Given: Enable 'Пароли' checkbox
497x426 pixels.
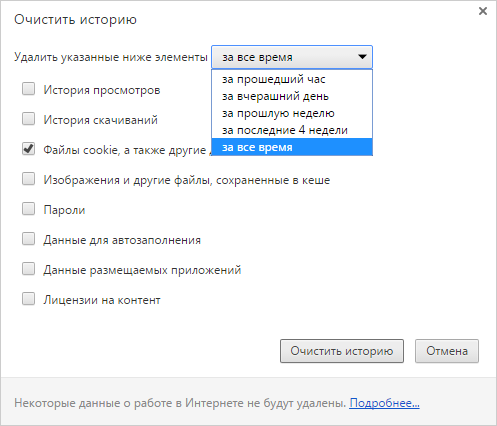Looking at the screenshot, I should coord(28,209).
